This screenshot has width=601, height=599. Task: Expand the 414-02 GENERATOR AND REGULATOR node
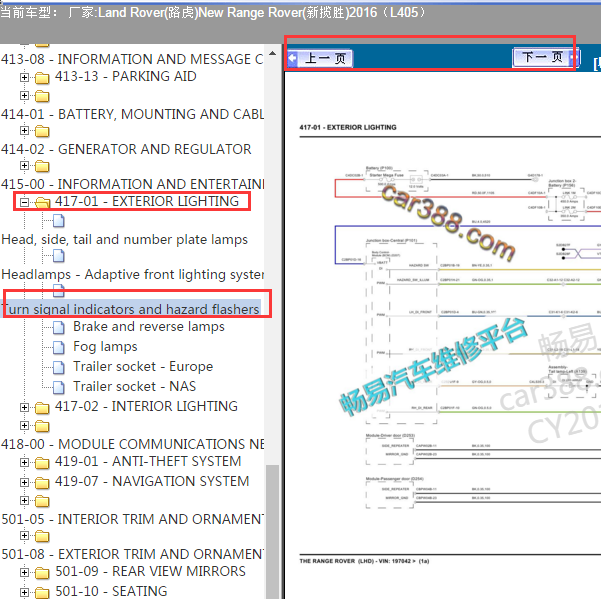[24, 131]
